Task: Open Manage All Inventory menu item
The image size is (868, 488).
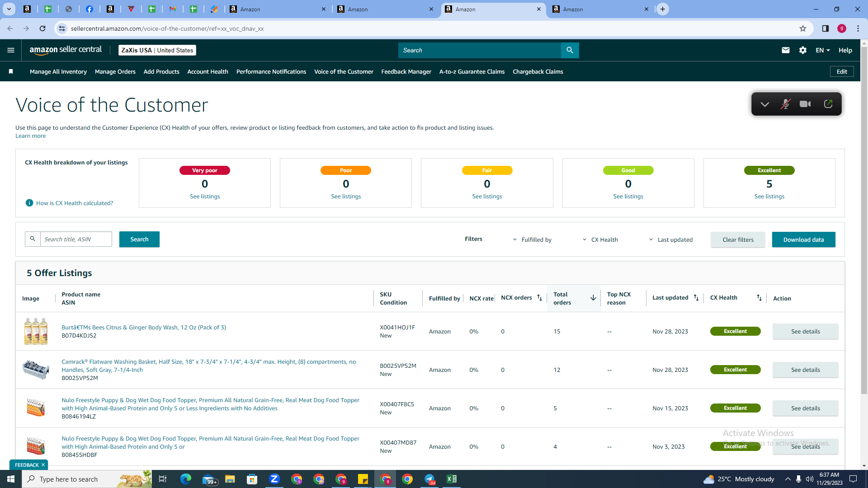Action: [x=58, y=71]
